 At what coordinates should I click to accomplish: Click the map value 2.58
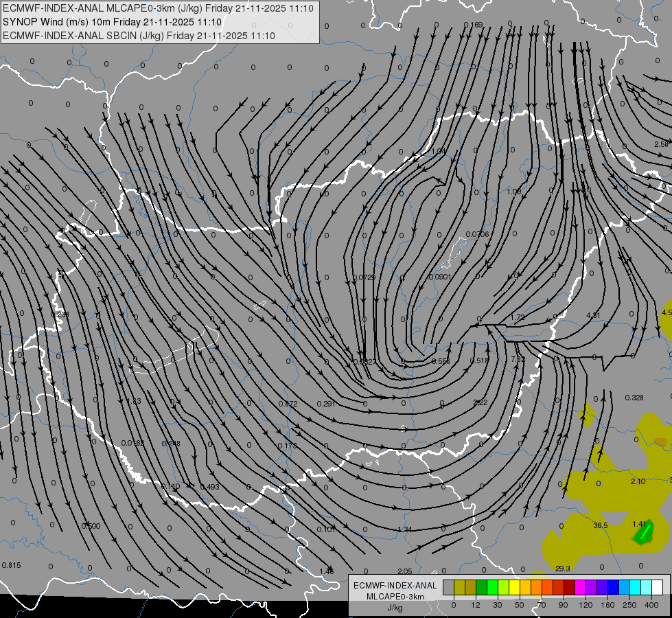(661, 144)
